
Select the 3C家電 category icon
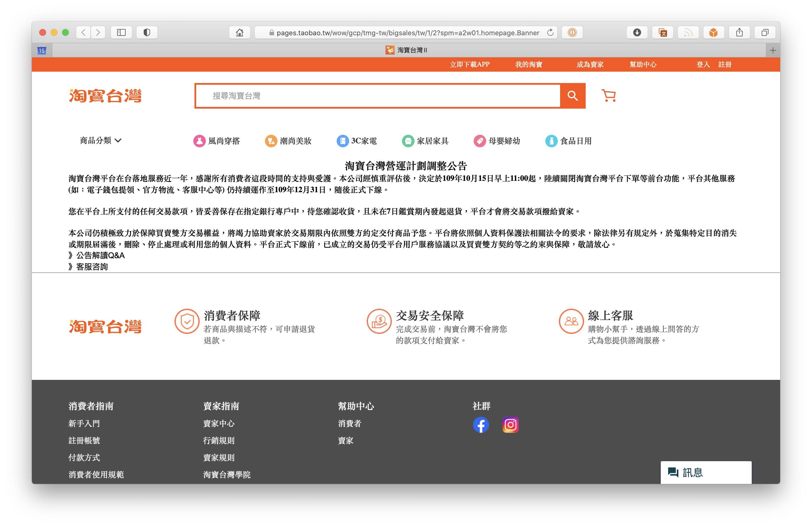(343, 141)
